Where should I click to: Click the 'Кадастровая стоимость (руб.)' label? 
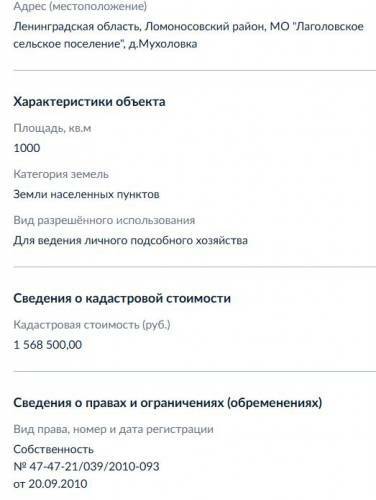click(x=92, y=325)
